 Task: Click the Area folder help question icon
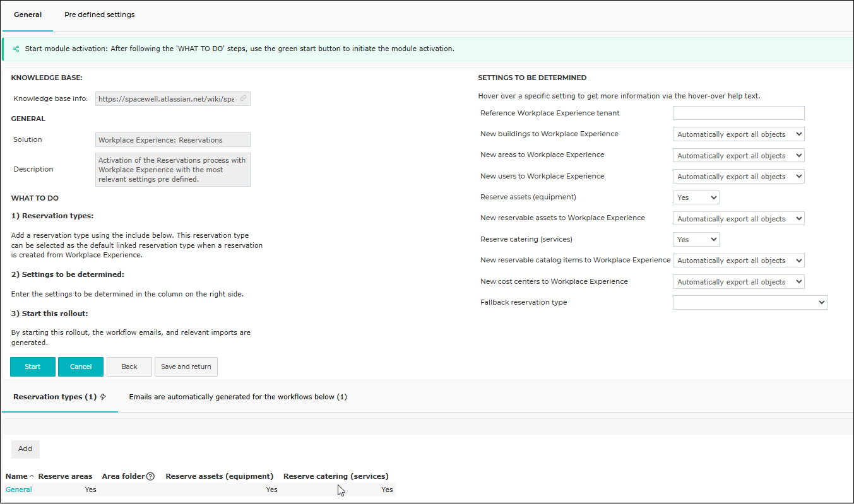150,476
